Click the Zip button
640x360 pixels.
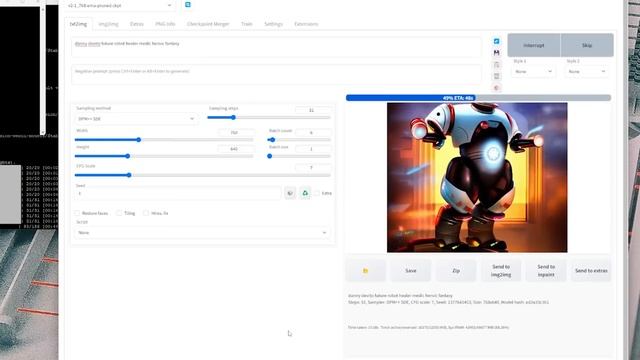click(456, 271)
